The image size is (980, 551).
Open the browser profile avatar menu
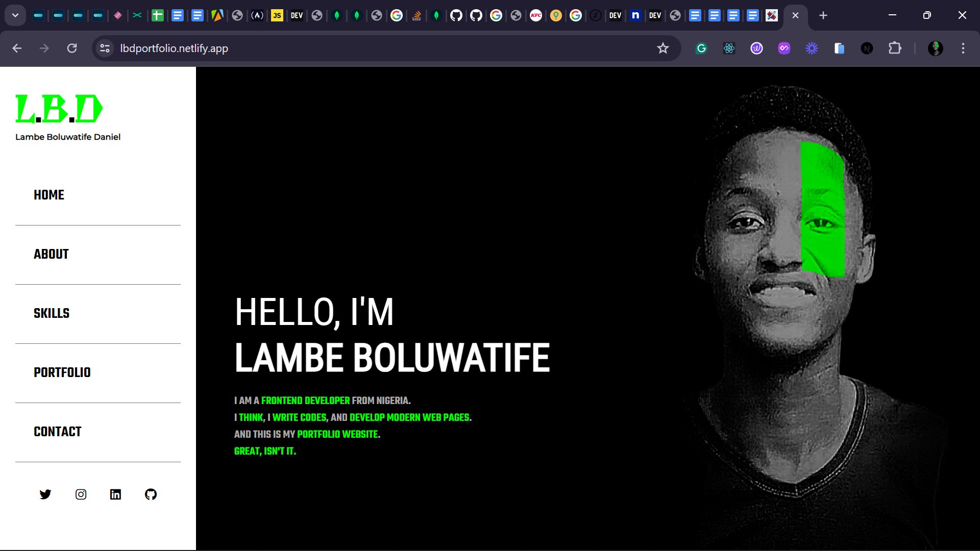click(936, 48)
